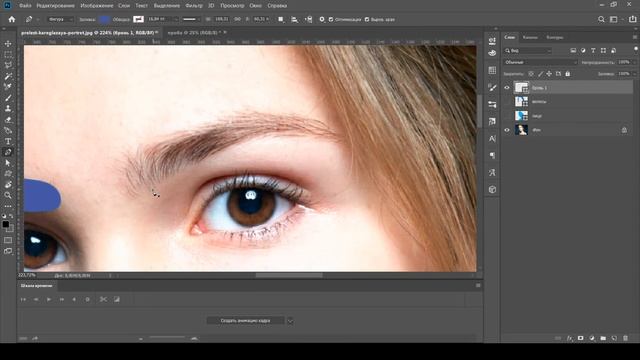Toggle the second checkbox in options bar
Viewport: 640px width, 360px height.
pyautogui.click(x=367, y=19)
